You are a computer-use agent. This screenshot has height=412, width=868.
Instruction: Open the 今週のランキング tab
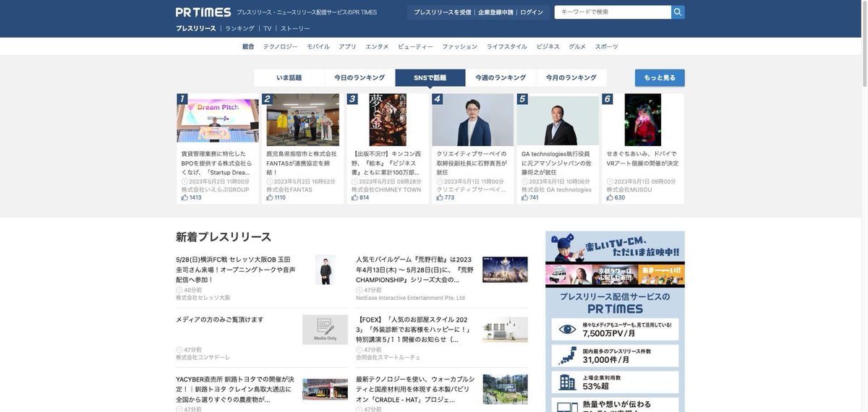501,78
